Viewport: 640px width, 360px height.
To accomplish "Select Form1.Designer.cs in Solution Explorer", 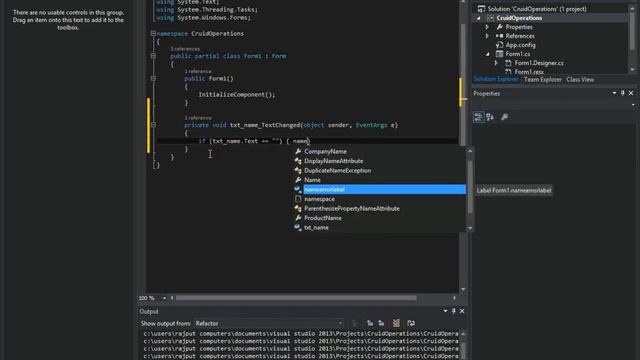I will tap(539, 63).
